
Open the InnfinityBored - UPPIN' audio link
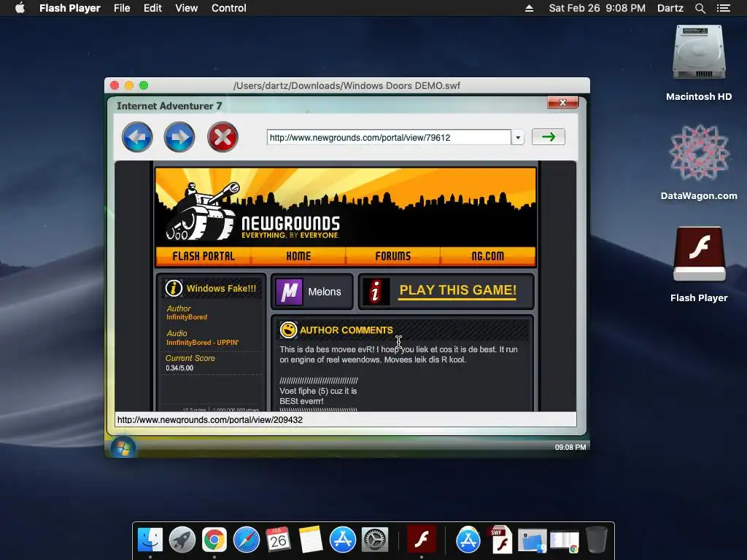point(203,343)
